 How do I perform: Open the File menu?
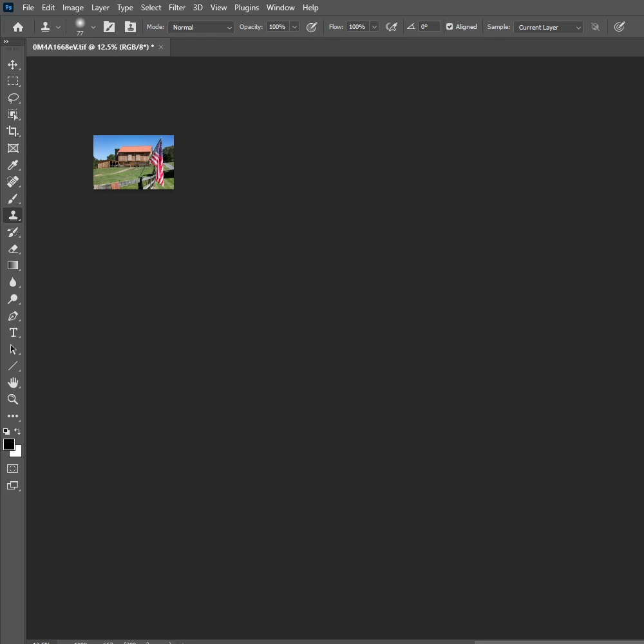tap(28, 7)
